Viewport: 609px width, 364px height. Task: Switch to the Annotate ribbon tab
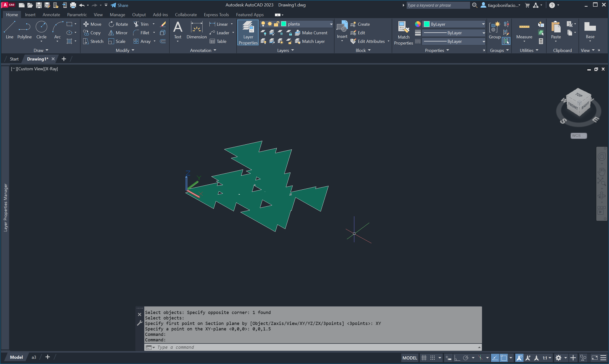point(51,15)
